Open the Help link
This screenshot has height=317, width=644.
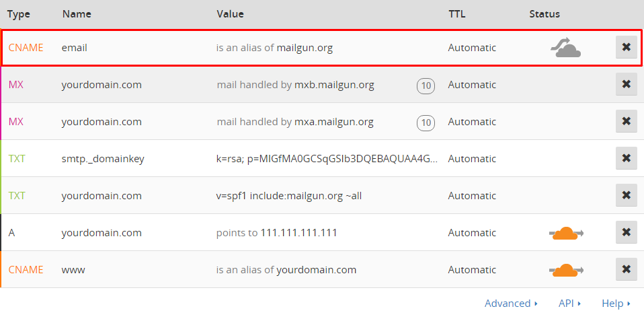(616, 304)
